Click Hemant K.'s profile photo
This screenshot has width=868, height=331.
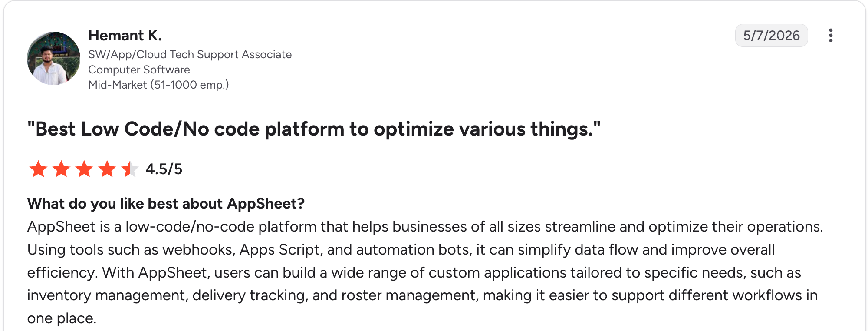tap(54, 58)
